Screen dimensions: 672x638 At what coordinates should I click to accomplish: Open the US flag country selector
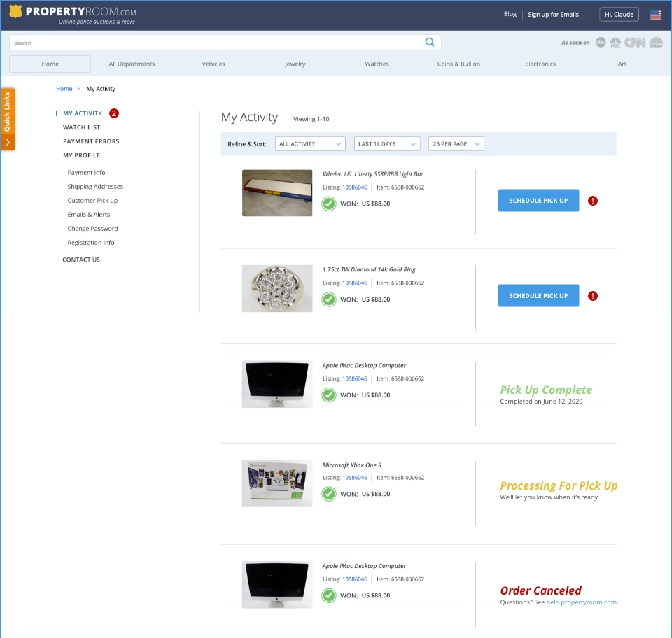[656, 15]
